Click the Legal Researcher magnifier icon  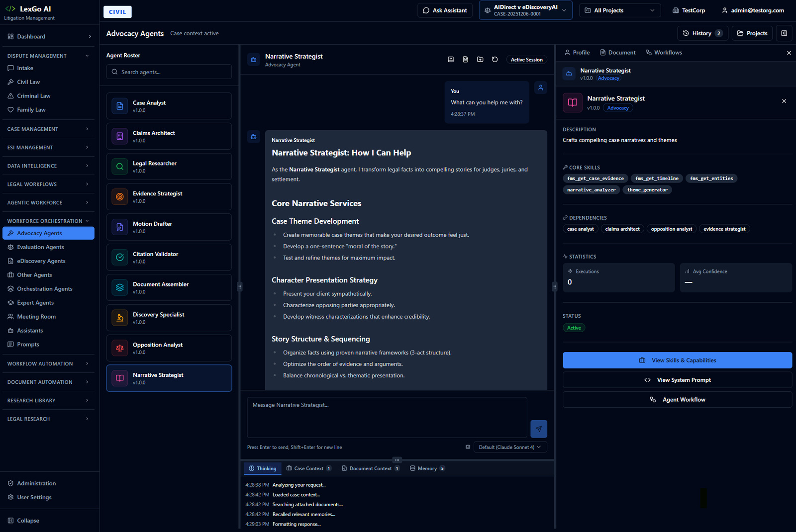click(x=120, y=167)
